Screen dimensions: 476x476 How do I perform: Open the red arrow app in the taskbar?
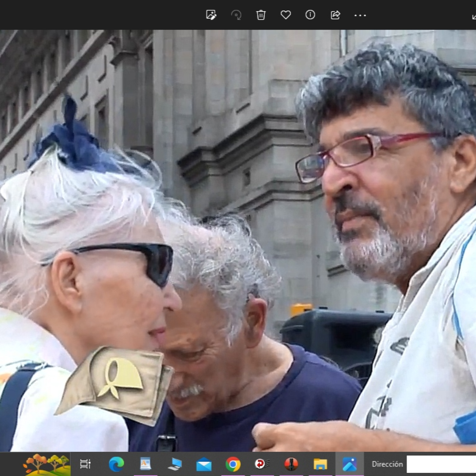click(262, 464)
